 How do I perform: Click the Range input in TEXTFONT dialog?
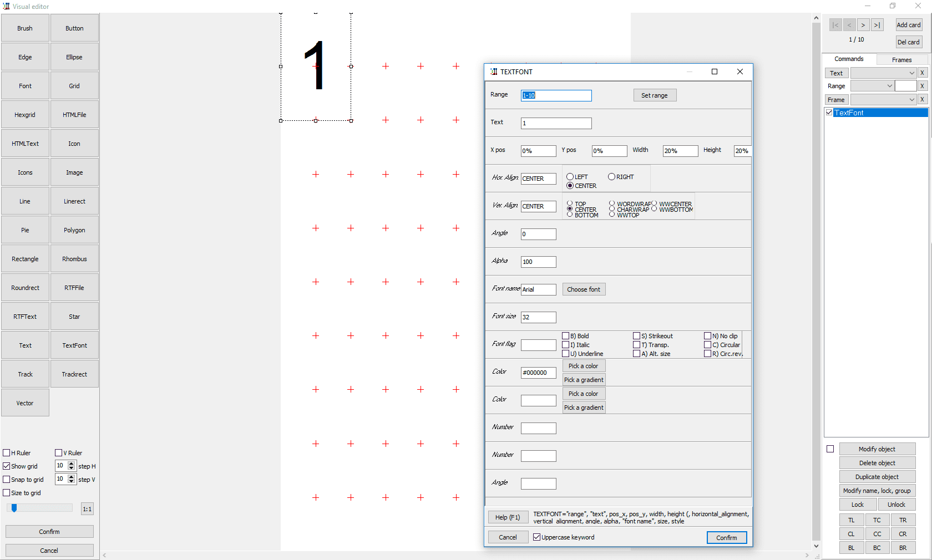tap(556, 95)
